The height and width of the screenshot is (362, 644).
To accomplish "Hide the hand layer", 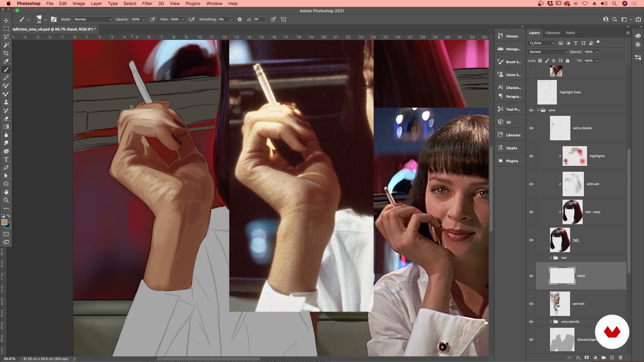I will 531,276.
